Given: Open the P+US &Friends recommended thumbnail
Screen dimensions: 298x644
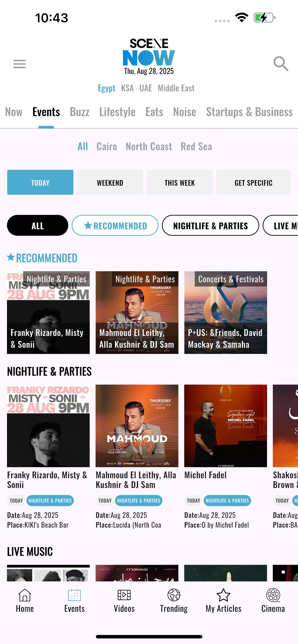Looking at the screenshot, I should click(x=226, y=312).
